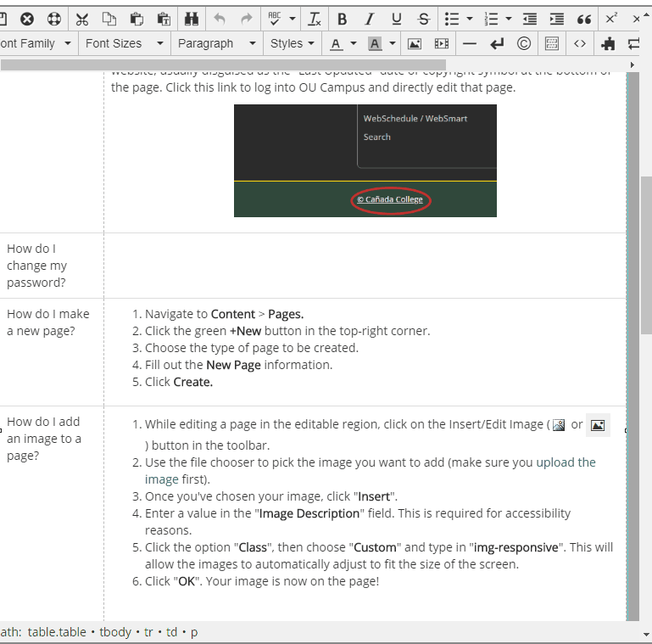The width and height of the screenshot is (652, 644).
Task: Click the Insert/Edit Image toolbar icon
Action: (x=414, y=43)
